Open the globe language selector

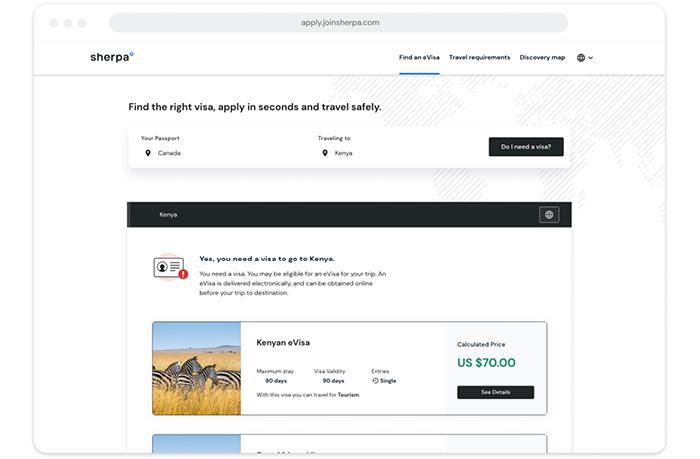click(x=581, y=58)
